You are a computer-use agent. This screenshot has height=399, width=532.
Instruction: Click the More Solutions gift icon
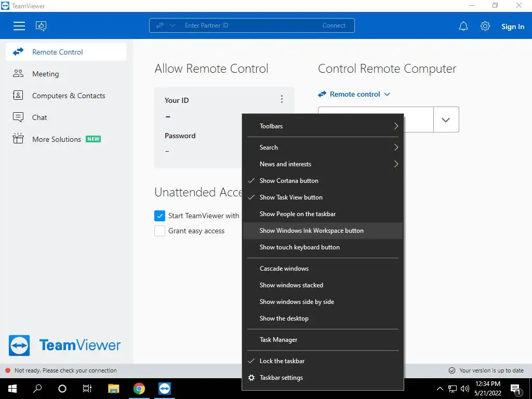pyautogui.click(x=18, y=138)
